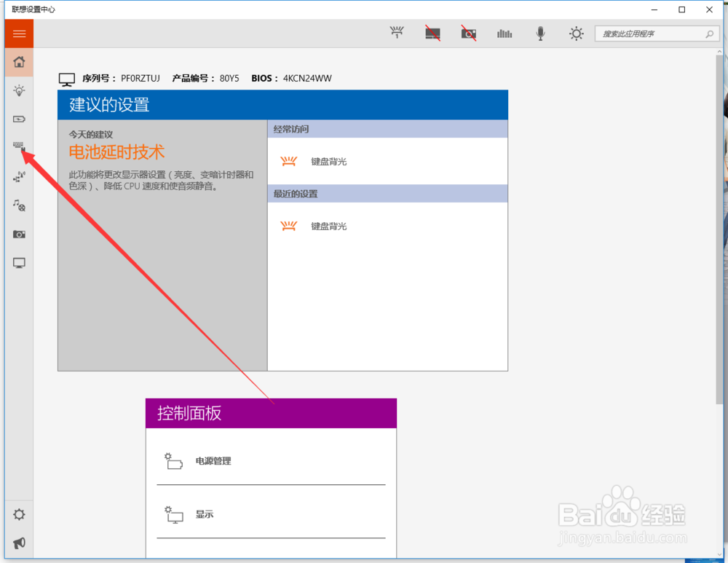The height and width of the screenshot is (563, 728).
Task: Open the feedback megaphone icon
Action: coord(19,543)
